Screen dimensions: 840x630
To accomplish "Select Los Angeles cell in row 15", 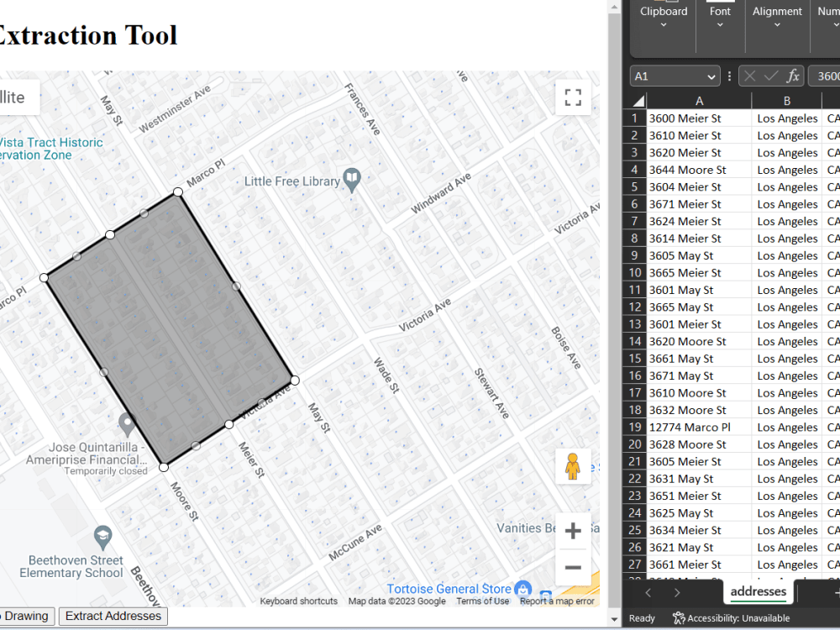I will (x=786, y=359).
